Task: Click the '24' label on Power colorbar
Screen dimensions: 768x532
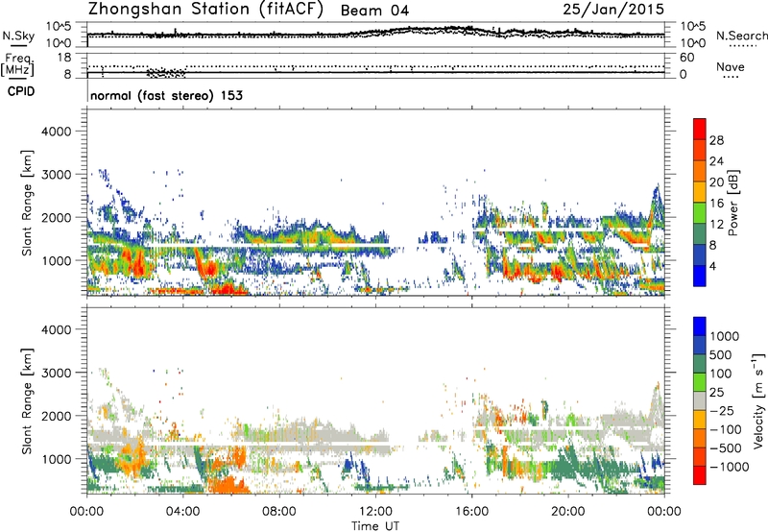Action: (x=716, y=161)
